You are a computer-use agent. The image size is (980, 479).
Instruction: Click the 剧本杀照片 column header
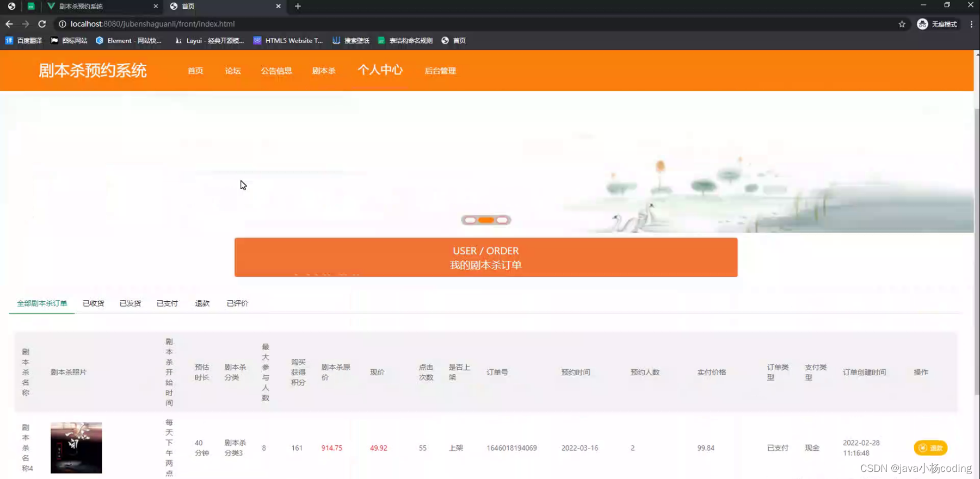(69, 372)
